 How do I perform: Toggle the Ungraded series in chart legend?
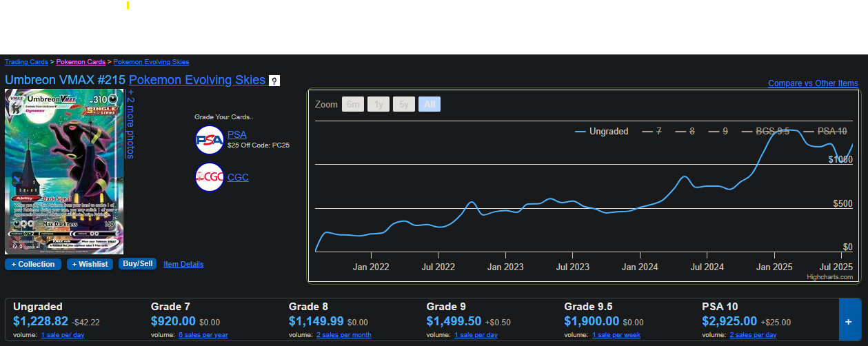601,131
